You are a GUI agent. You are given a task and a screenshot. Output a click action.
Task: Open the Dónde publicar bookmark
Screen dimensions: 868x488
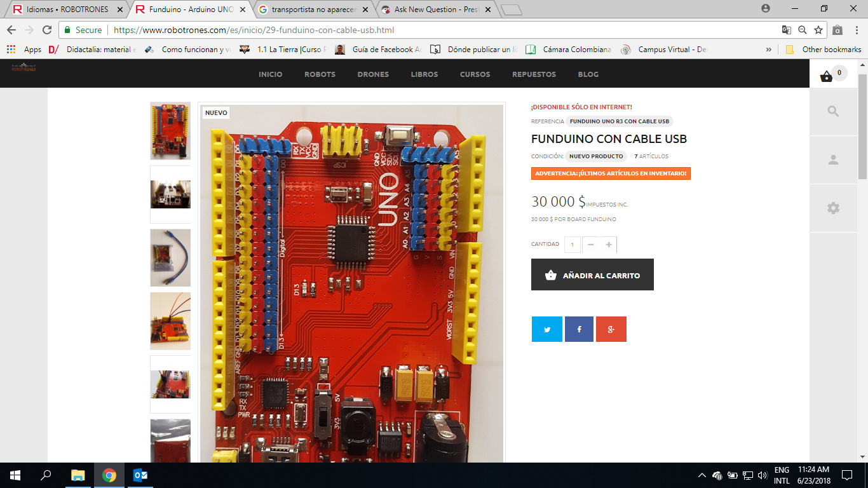tap(474, 50)
